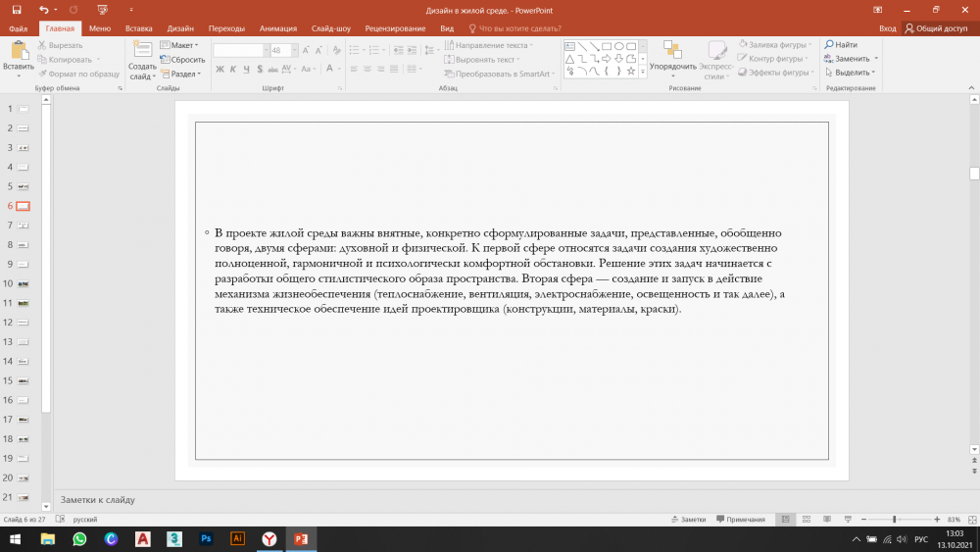Click the Общий доступ share button
Screen dimensions: 980x552
pos(936,29)
